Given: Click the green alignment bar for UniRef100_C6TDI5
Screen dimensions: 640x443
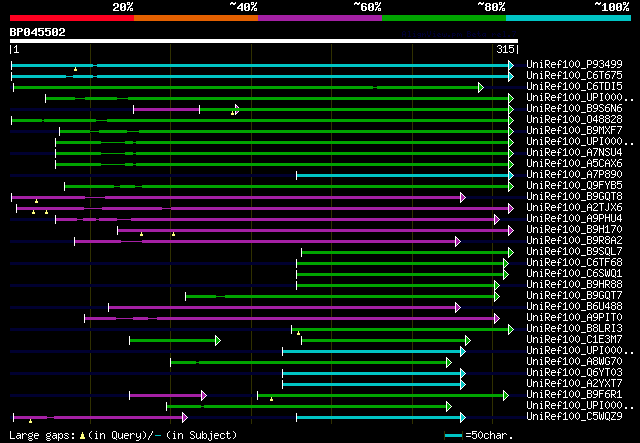Looking at the screenshot, I should [x=247, y=87].
